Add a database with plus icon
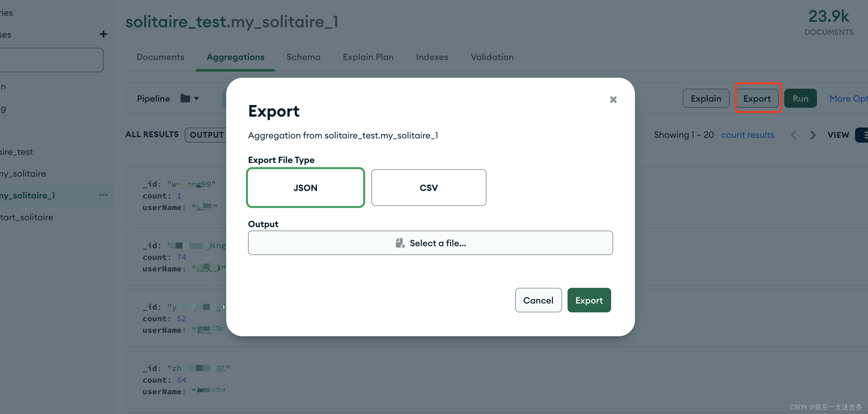The width and height of the screenshot is (868, 414). (x=104, y=34)
